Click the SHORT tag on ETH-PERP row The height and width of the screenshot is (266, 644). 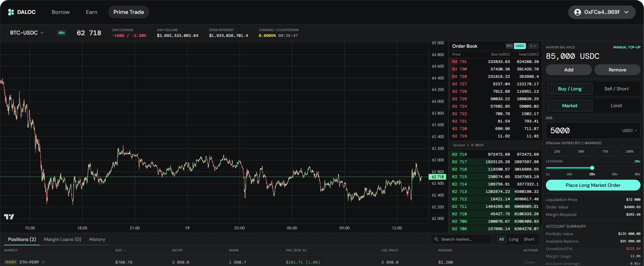click(x=11, y=262)
